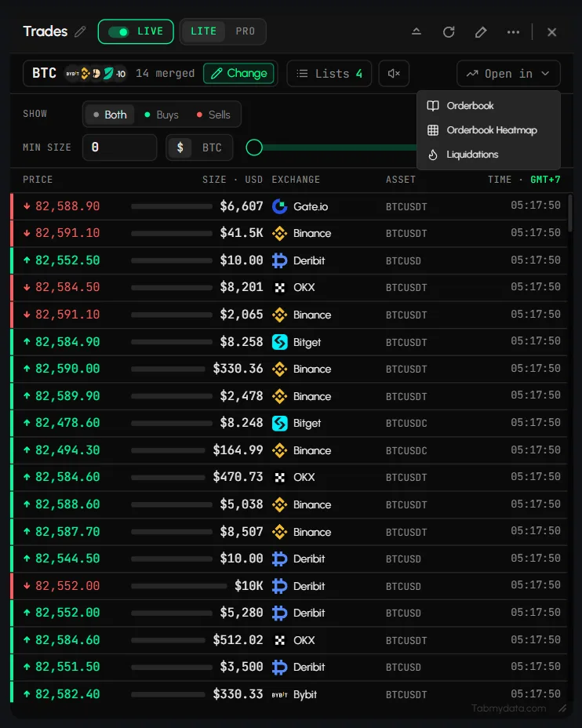582x728 pixels.
Task: Click Binance logo in the $41.5K row
Action: [x=279, y=233]
